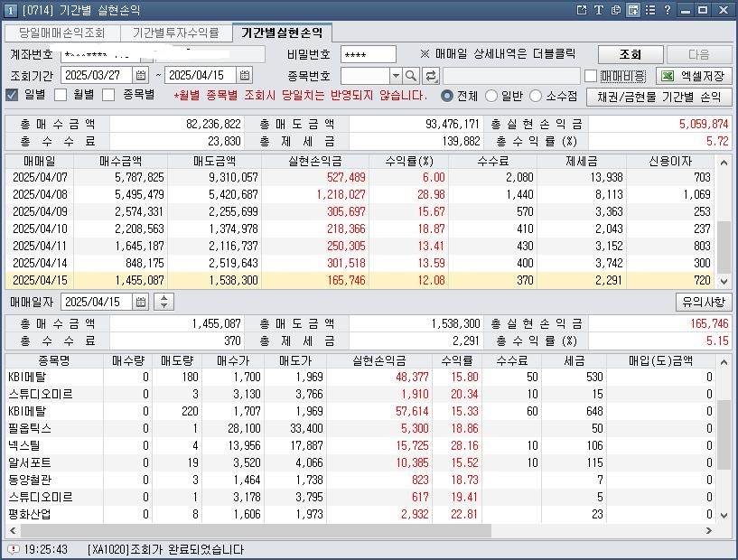This screenshot has width=738, height=560.
Task: Uncheck the 일별 checkbox
Action: tap(13, 95)
